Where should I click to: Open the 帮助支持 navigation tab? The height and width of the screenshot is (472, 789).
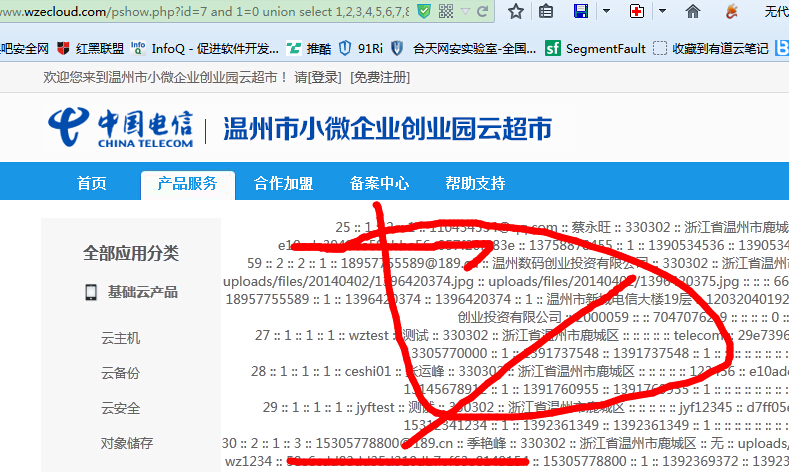[475, 183]
